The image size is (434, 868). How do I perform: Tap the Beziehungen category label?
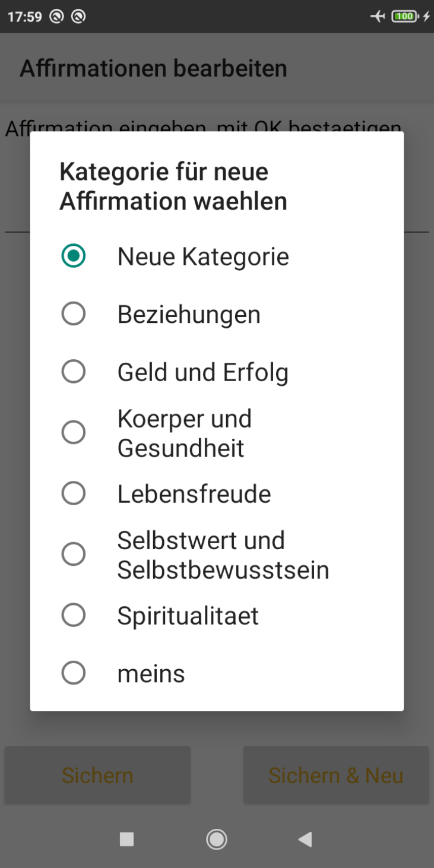pyautogui.click(x=189, y=314)
